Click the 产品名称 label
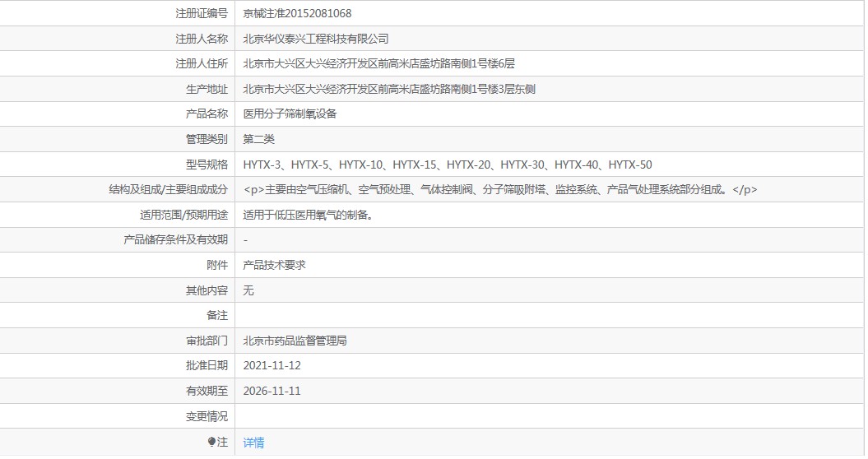The height and width of the screenshot is (459, 868). pos(207,114)
